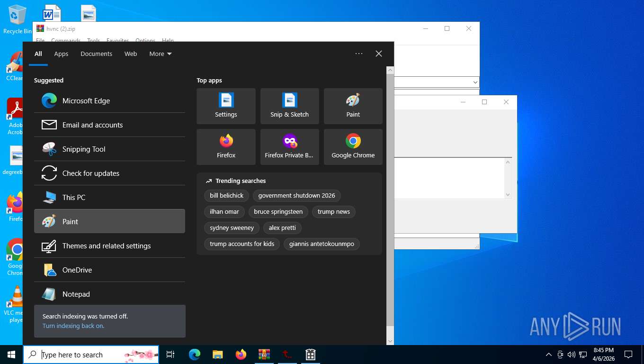This screenshot has width=644, height=364.
Task: Search trending topic alex pretti
Action: pos(282,227)
